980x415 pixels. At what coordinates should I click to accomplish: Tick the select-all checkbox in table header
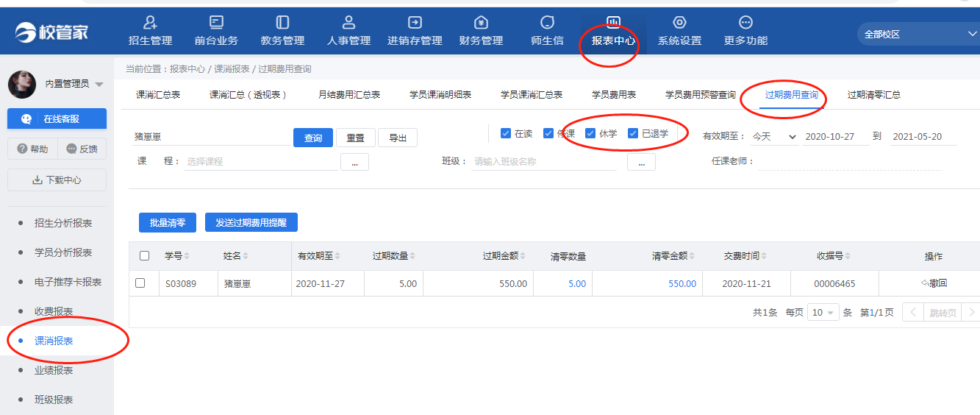click(144, 256)
